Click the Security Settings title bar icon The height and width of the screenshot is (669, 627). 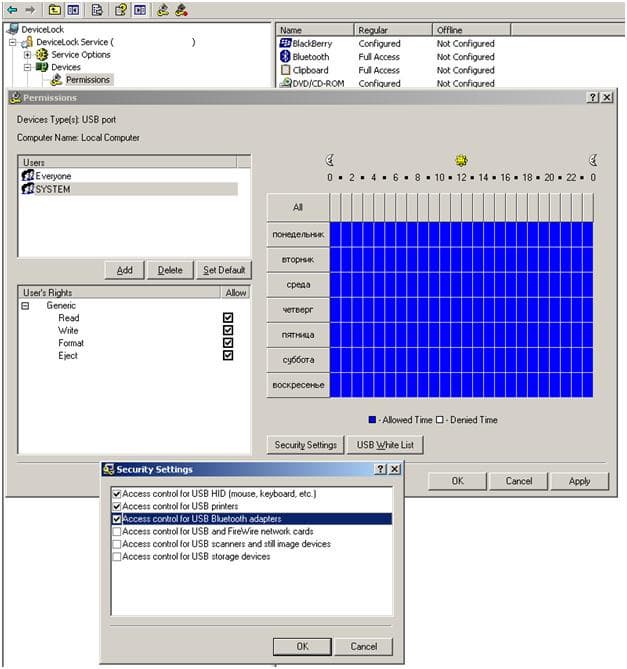pyautogui.click(x=109, y=469)
